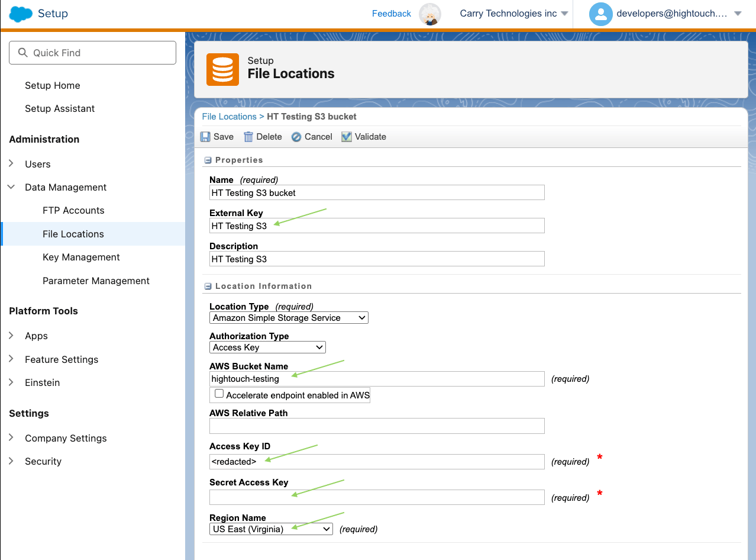Go to File Locations breadcrumb link
Image resolution: width=756 pixels, height=560 pixels.
pos(230,117)
